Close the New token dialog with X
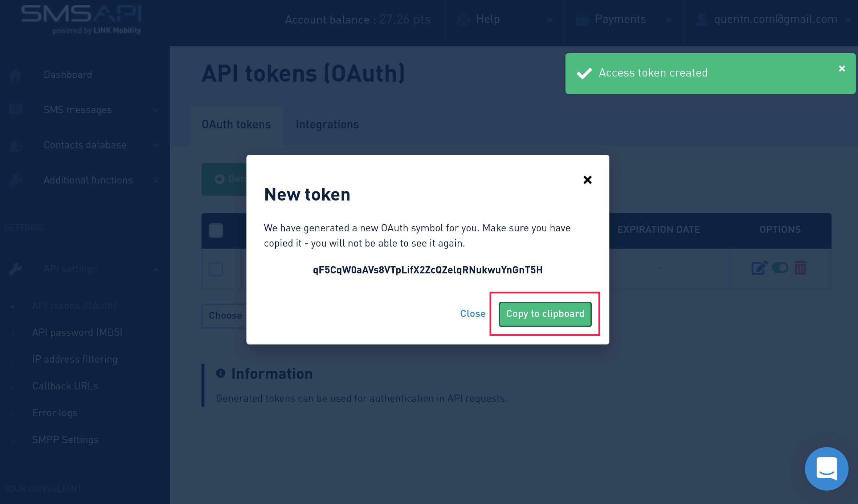Viewport: 858px width, 504px height. [587, 180]
